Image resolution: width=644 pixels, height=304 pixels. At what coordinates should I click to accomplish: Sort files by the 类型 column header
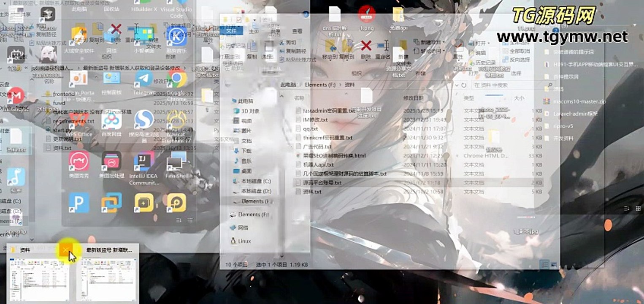pos(469,98)
